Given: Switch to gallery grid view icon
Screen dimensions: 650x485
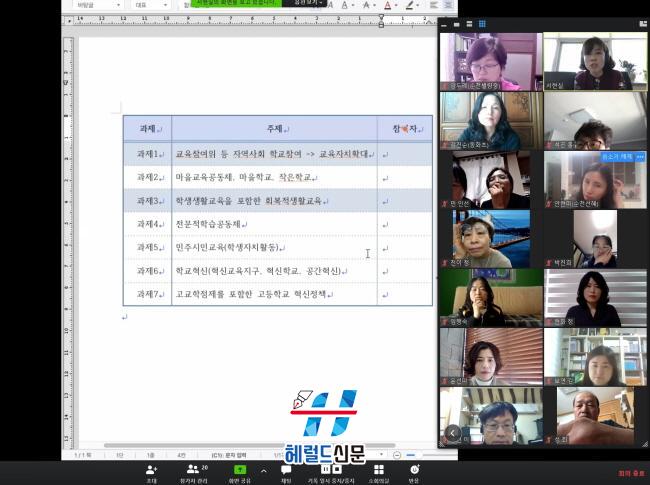Looking at the screenshot, I should (481, 23).
